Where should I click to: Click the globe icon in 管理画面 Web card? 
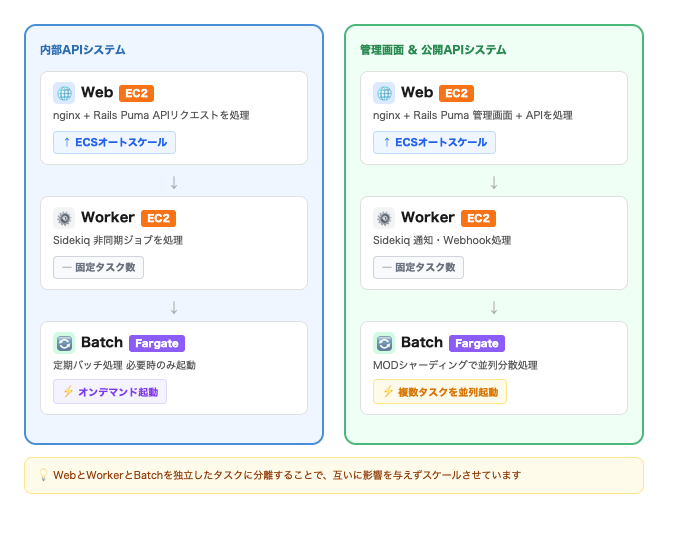[384, 93]
